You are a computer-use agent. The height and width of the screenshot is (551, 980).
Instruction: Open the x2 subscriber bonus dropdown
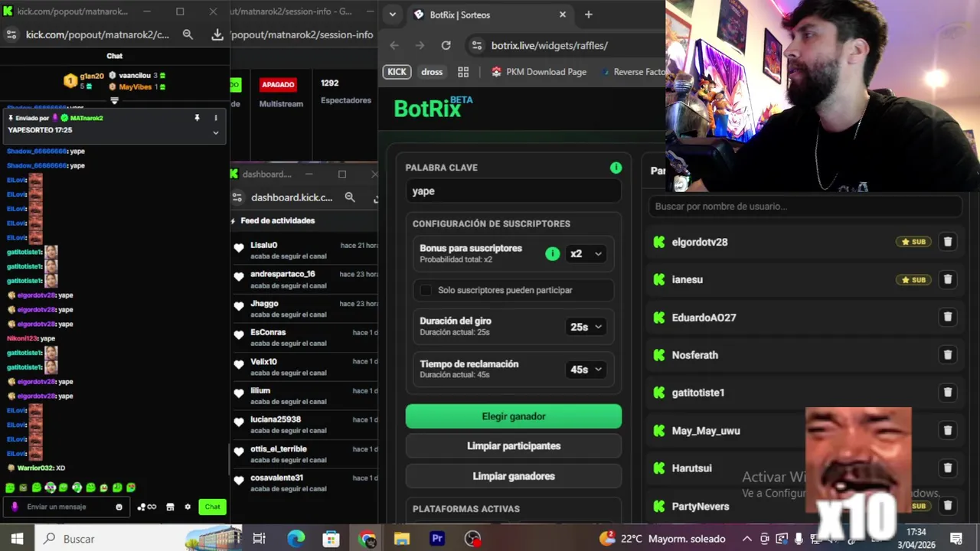586,254
